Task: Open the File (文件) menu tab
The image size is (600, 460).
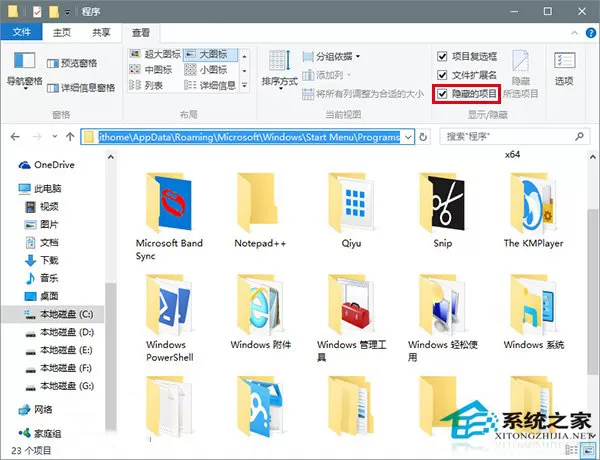Action: [x=21, y=32]
